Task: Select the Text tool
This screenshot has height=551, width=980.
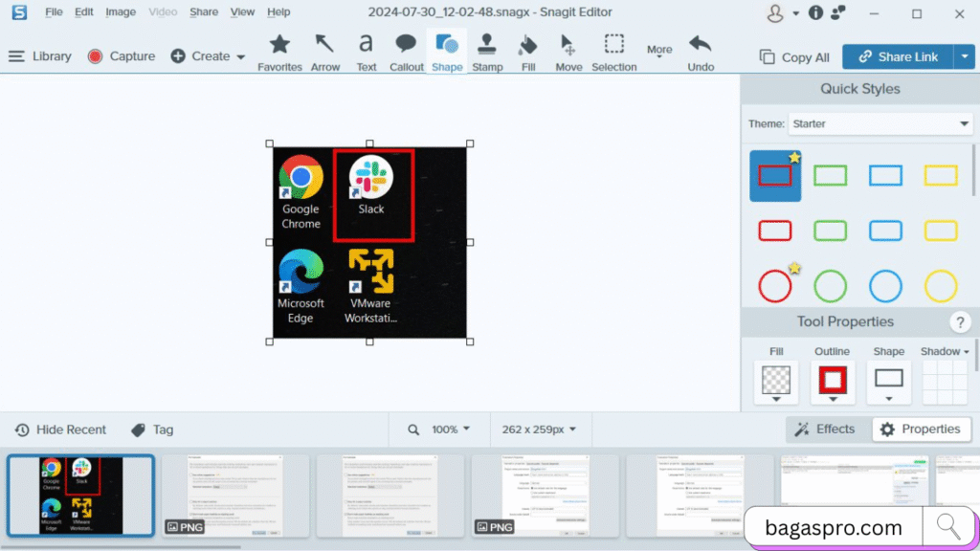Action: [x=365, y=50]
